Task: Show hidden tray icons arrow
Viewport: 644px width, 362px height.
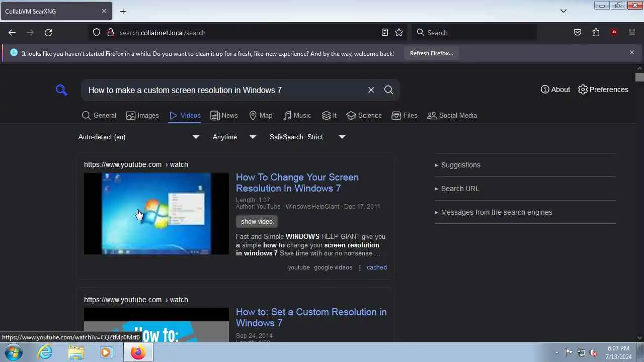Action: coord(556,352)
